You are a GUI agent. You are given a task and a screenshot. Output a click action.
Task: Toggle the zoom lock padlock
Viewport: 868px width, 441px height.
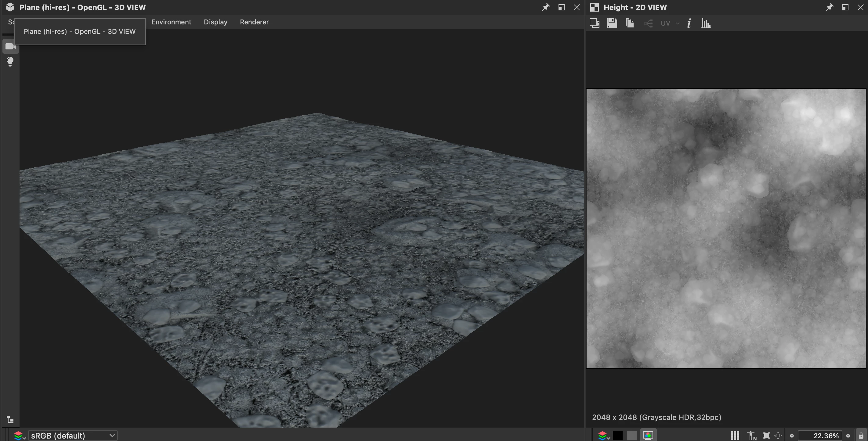(x=861, y=435)
